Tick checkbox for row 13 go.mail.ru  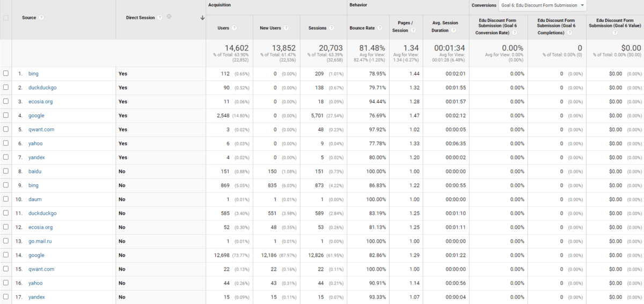point(6,241)
